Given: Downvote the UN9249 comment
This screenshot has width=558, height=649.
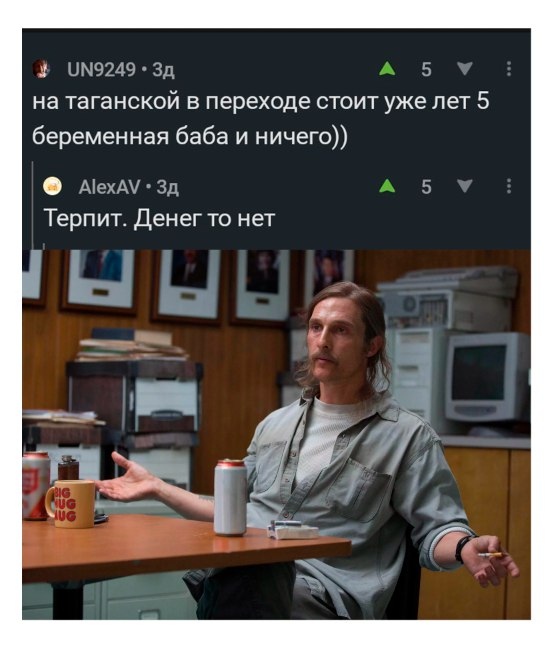Looking at the screenshot, I should 464,69.
